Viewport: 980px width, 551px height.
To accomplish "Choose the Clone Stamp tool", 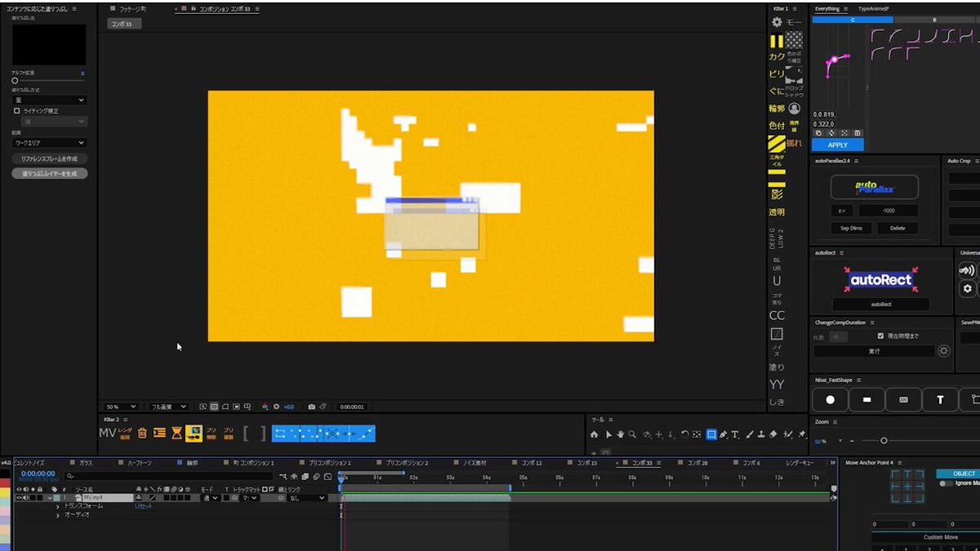I will pyautogui.click(x=761, y=434).
